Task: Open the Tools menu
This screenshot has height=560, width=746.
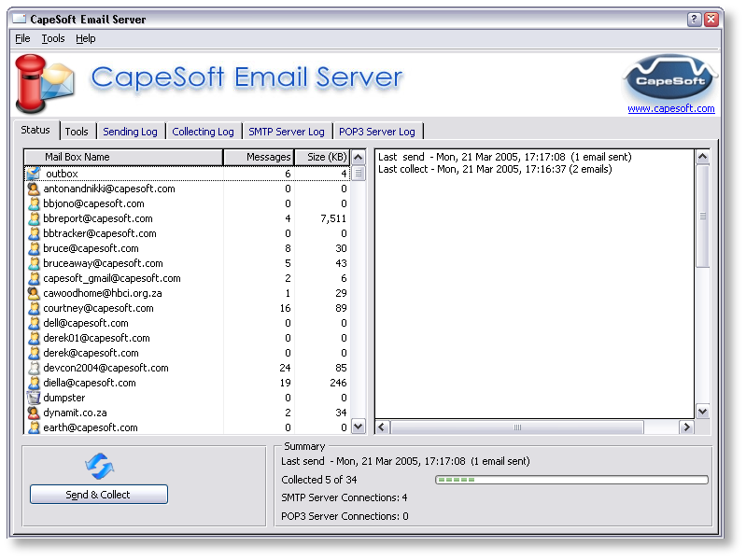Action: click(x=53, y=38)
